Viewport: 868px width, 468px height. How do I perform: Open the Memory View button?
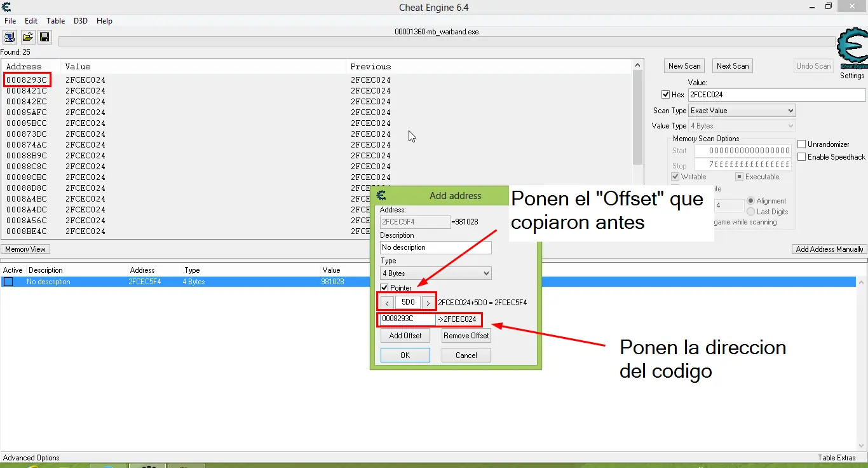click(25, 249)
